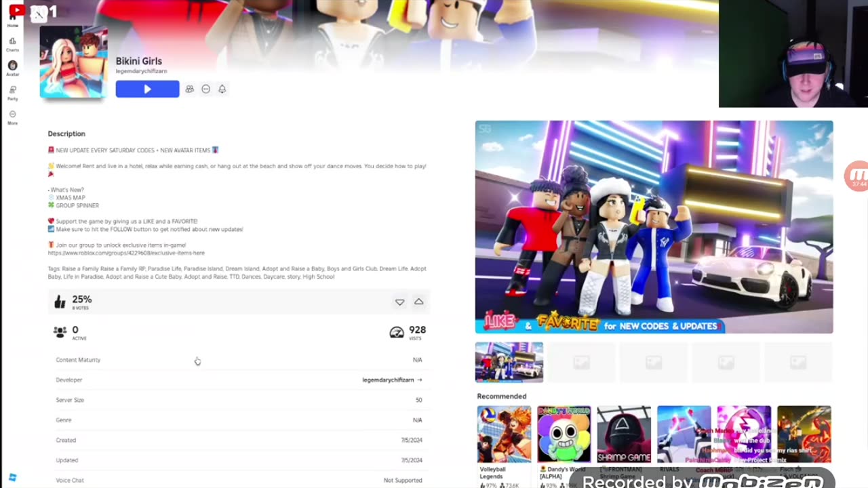Screen dimensions: 868x488
Task: Click the YouTube logo overlay icon
Action: tap(16, 9)
